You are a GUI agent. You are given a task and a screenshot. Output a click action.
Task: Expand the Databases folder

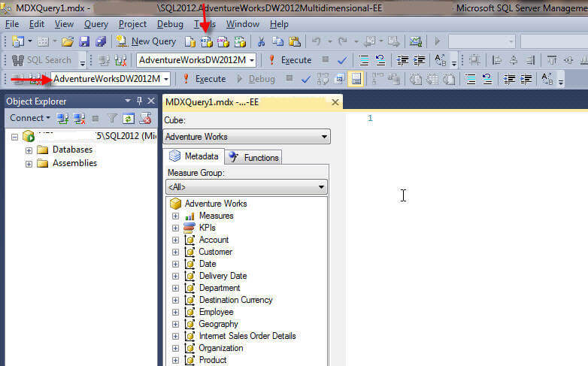point(29,150)
